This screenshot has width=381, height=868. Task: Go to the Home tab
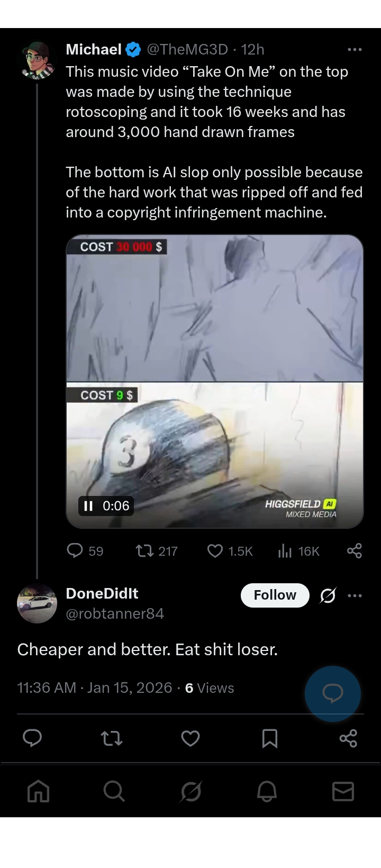(x=38, y=792)
